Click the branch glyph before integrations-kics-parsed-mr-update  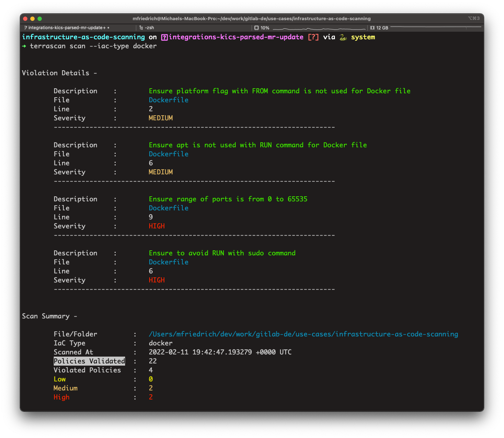(165, 37)
